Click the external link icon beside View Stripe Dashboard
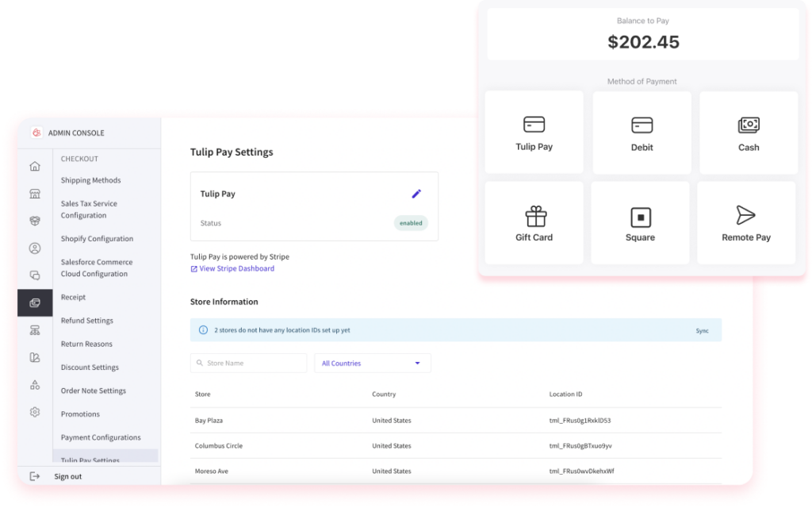This screenshot has width=812, height=508. point(193,269)
